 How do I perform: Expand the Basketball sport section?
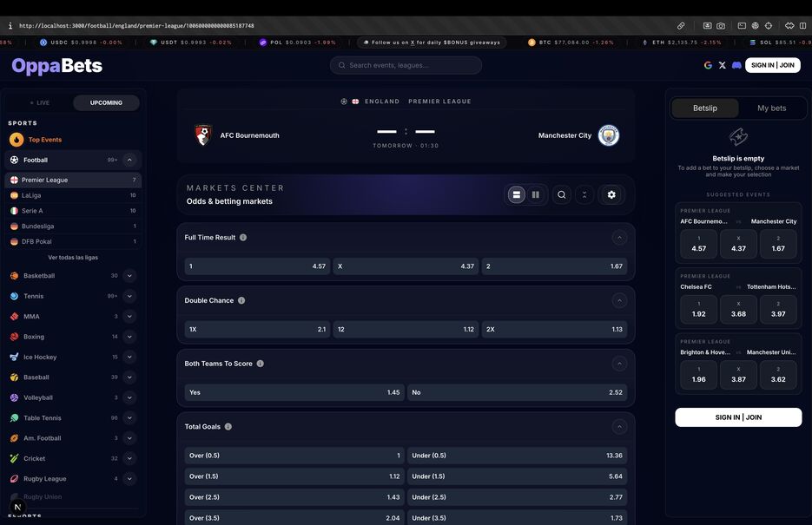click(129, 276)
